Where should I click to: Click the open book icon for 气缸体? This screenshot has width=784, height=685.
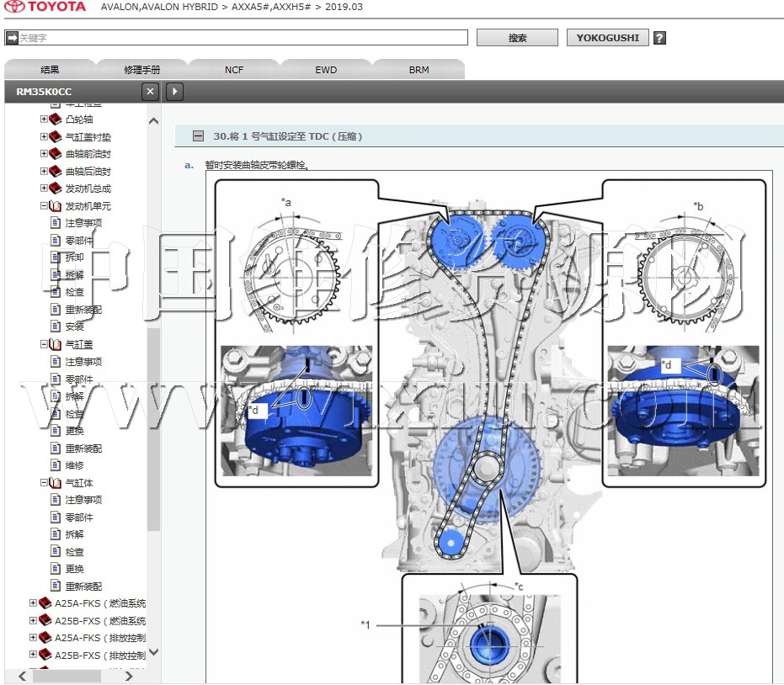[x=56, y=483]
